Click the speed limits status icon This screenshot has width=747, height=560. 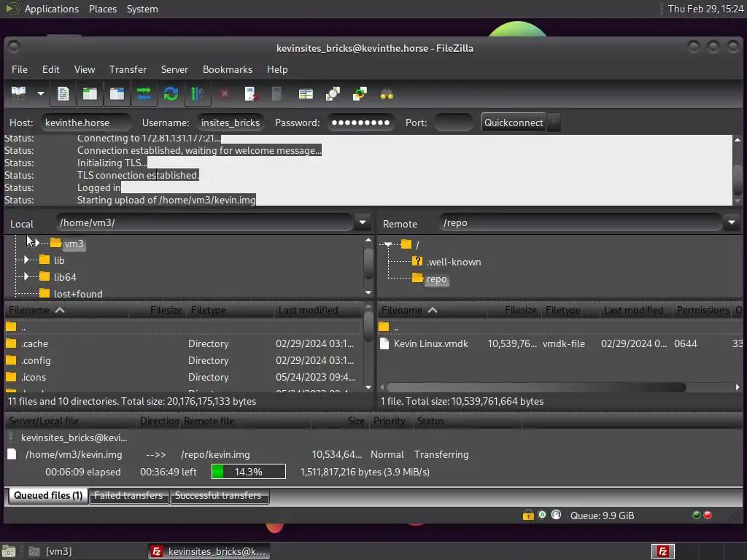[x=556, y=515]
